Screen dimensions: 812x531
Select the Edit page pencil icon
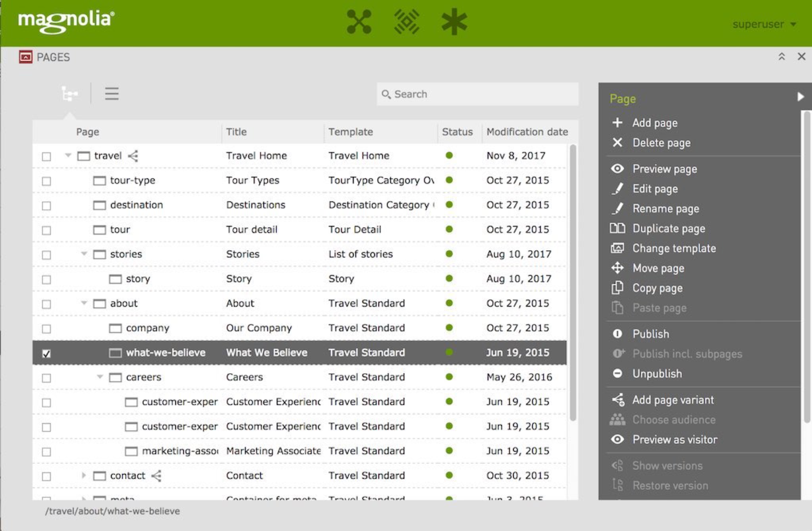pos(618,189)
